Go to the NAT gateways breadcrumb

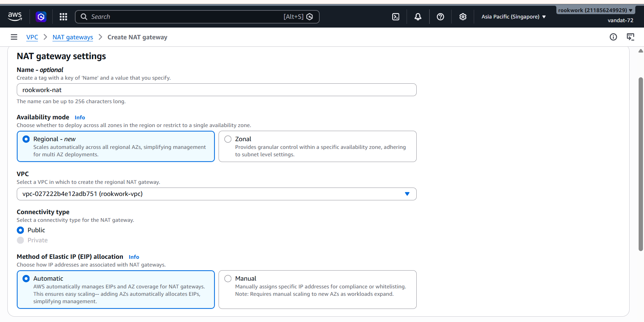[x=73, y=37]
